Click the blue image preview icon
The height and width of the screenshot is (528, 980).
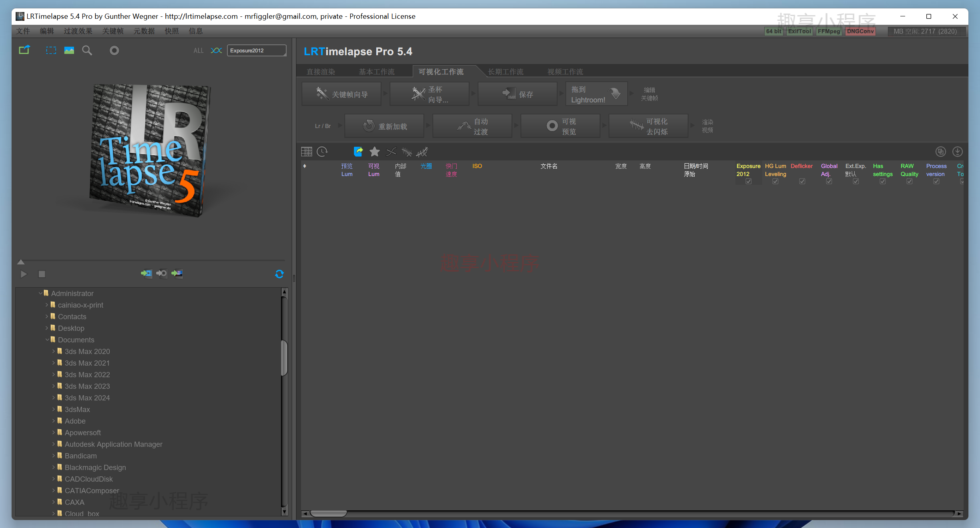point(69,50)
